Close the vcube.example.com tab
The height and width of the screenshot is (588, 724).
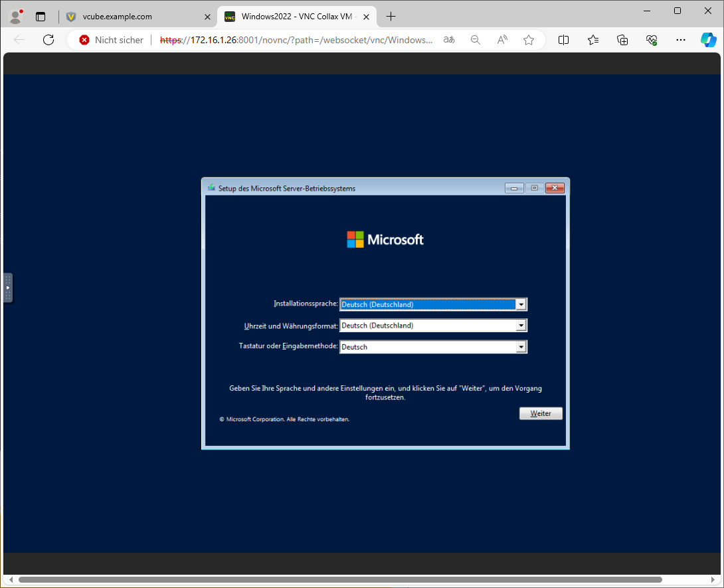click(207, 17)
